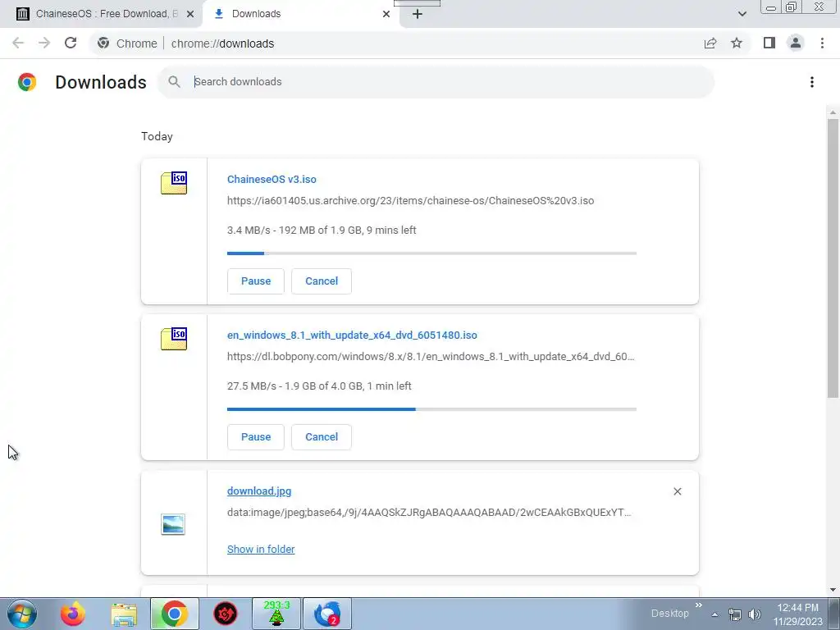Click the Chrome logo beside Downloads heading
This screenshot has width=840, height=630.
click(x=27, y=82)
